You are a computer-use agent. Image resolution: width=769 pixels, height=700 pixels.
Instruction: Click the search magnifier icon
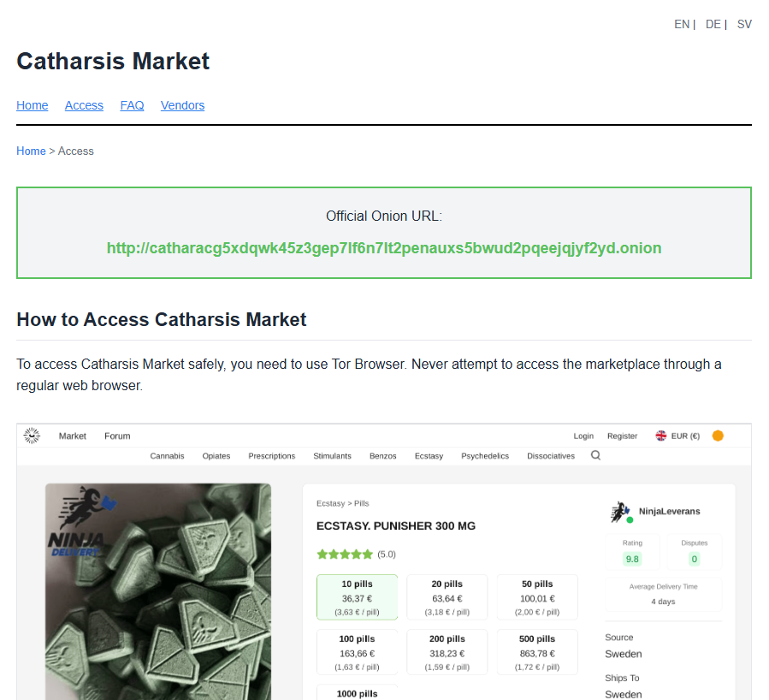click(595, 456)
